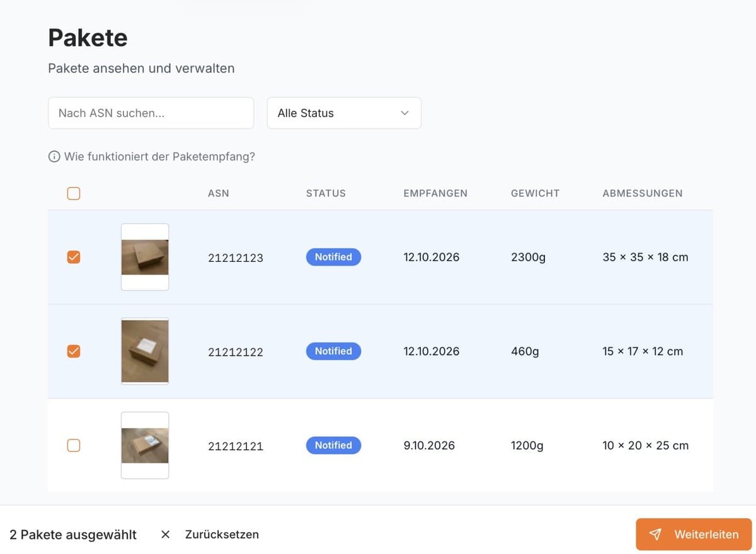Click dimensions 10 × 20 × 25 cm
The height and width of the screenshot is (554, 756).
(x=645, y=446)
